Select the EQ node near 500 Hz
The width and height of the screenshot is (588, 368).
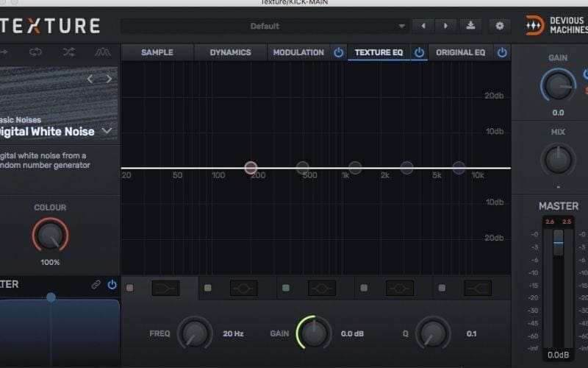point(303,168)
